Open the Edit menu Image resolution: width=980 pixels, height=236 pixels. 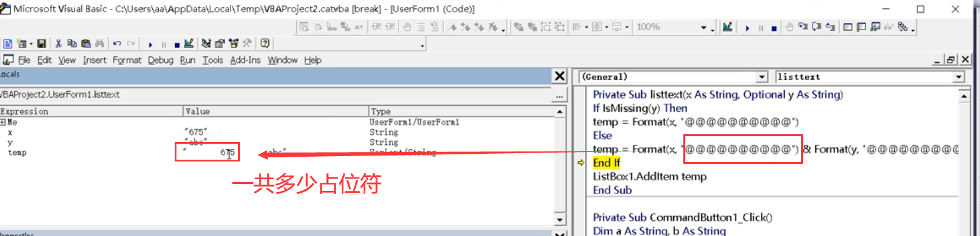pyautogui.click(x=44, y=60)
